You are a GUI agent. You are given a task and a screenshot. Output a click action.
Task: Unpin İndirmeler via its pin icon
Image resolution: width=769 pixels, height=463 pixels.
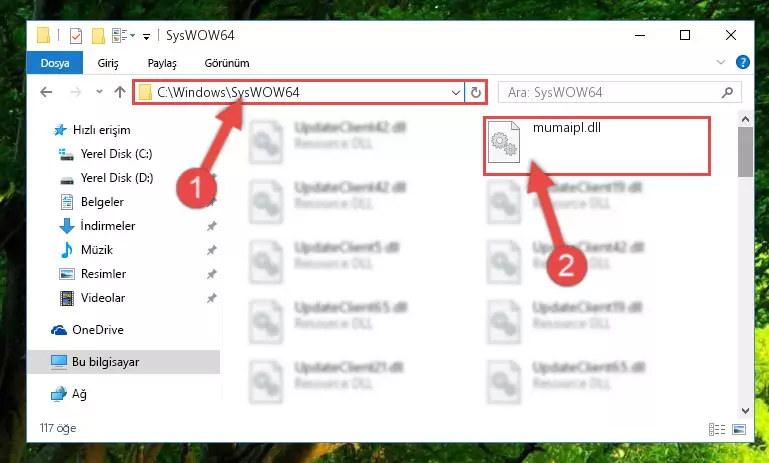tap(211, 226)
